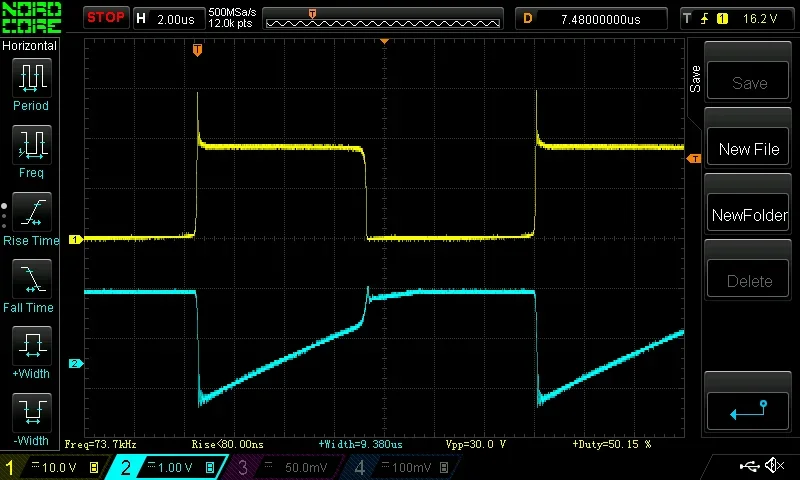The image size is (800, 480).
Task: Select the Period measurement icon
Action: point(31,77)
